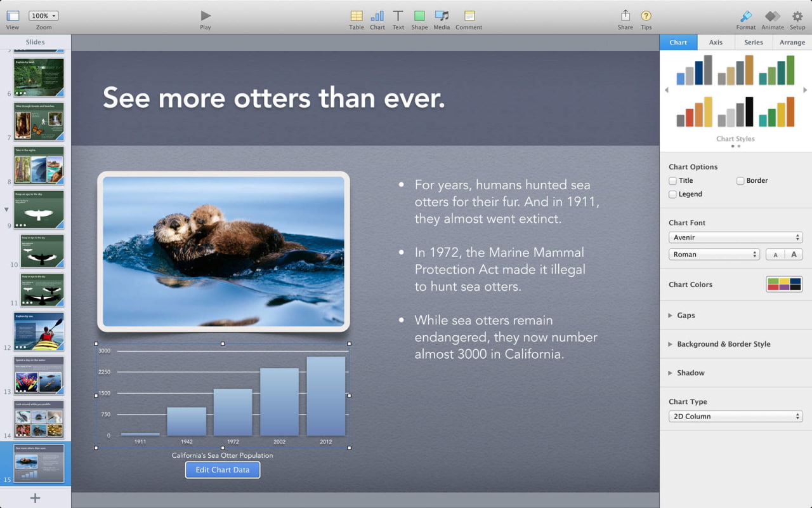Click the Chart toolbar icon
This screenshot has height=508, width=812.
pos(377,16)
